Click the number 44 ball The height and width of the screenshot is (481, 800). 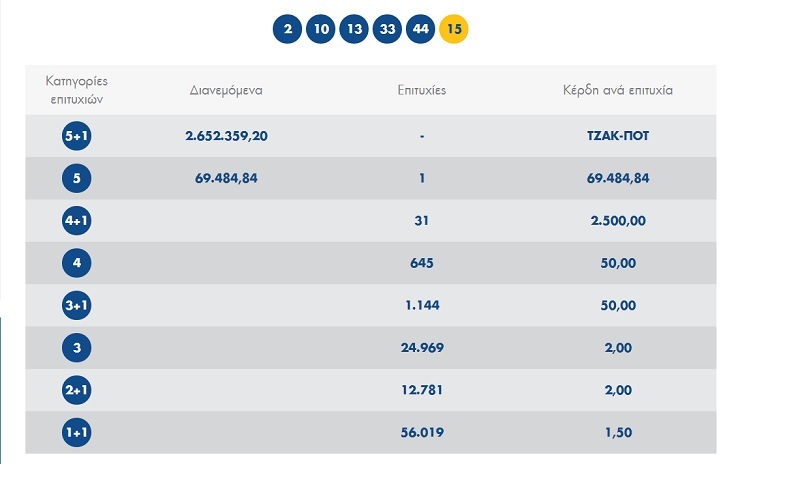421,29
